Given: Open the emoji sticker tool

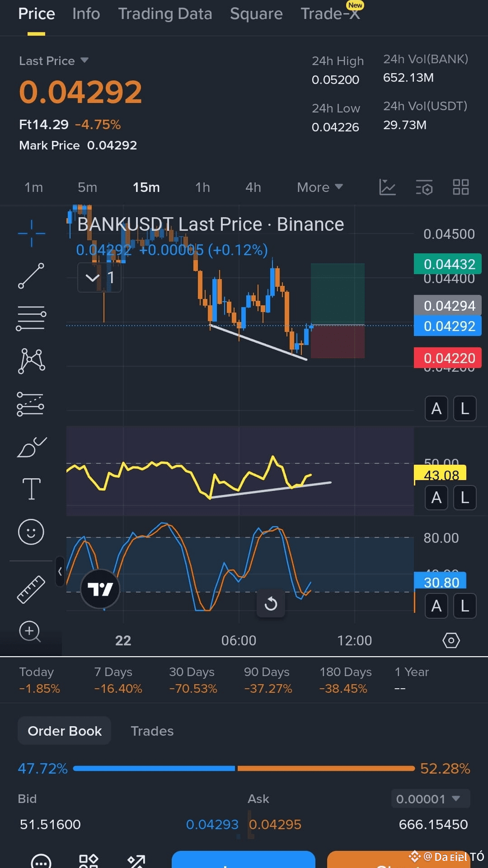Looking at the screenshot, I should [x=31, y=532].
